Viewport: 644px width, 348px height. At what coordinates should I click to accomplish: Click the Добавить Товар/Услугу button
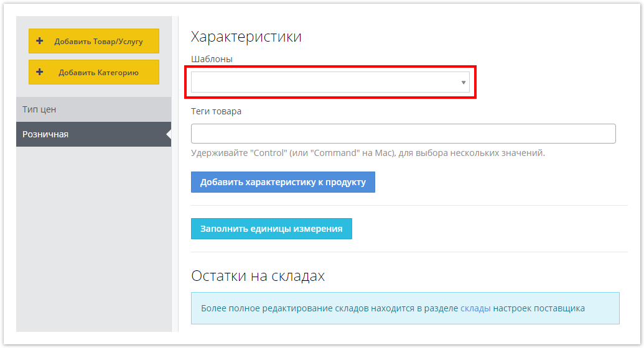point(93,41)
